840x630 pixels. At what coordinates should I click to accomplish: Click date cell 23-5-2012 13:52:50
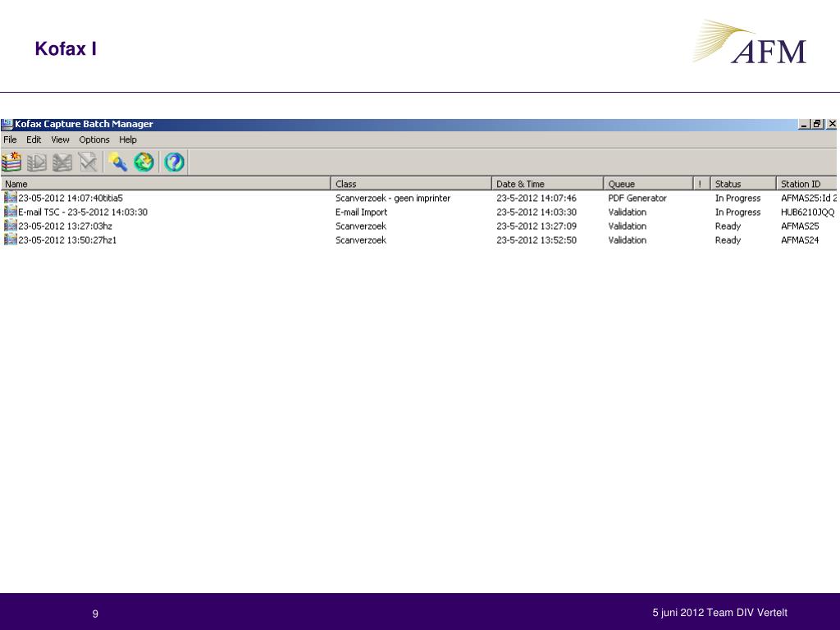536,240
